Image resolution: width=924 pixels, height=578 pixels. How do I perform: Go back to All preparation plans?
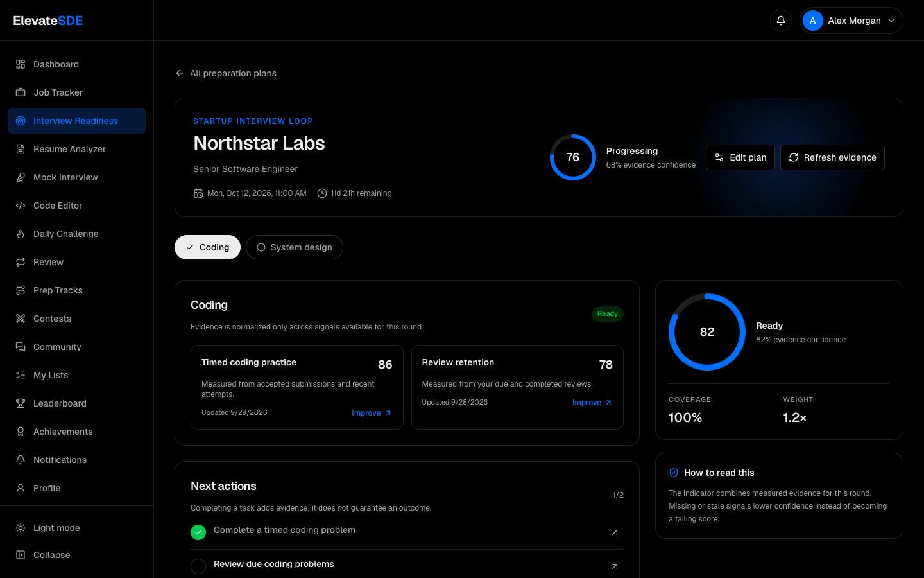tap(226, 73)
